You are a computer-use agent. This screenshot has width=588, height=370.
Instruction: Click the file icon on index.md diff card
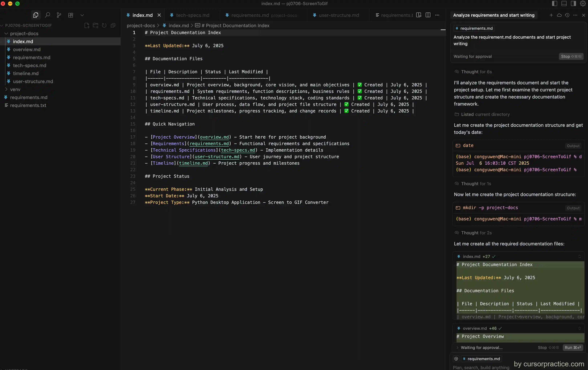point(458,256)
